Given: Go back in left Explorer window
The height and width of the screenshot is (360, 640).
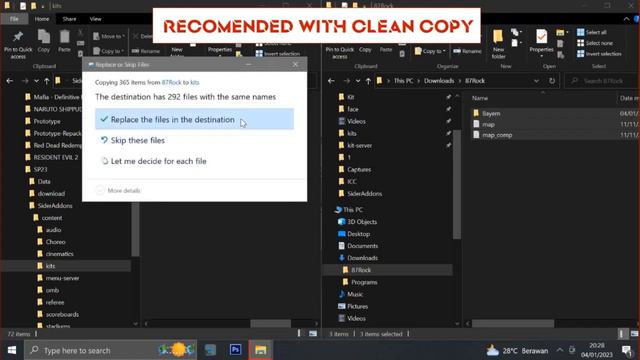Looking at the screenshot, I should point(10,81).
